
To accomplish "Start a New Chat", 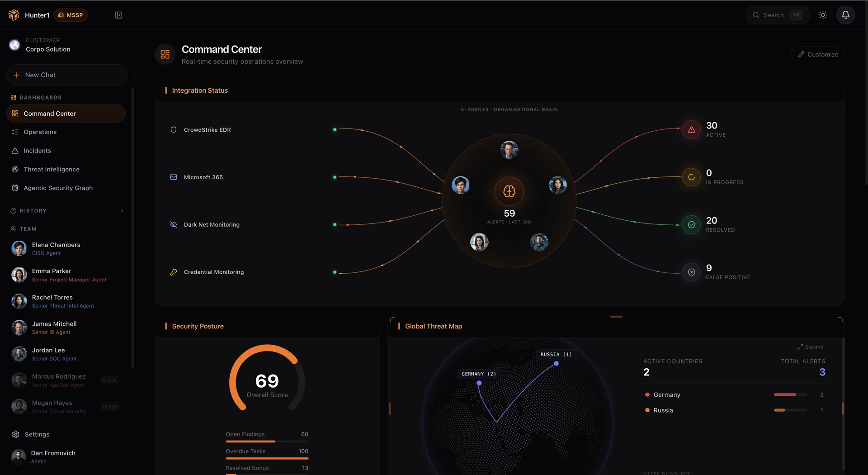I will pyautogui.click(x=67, y=75).
